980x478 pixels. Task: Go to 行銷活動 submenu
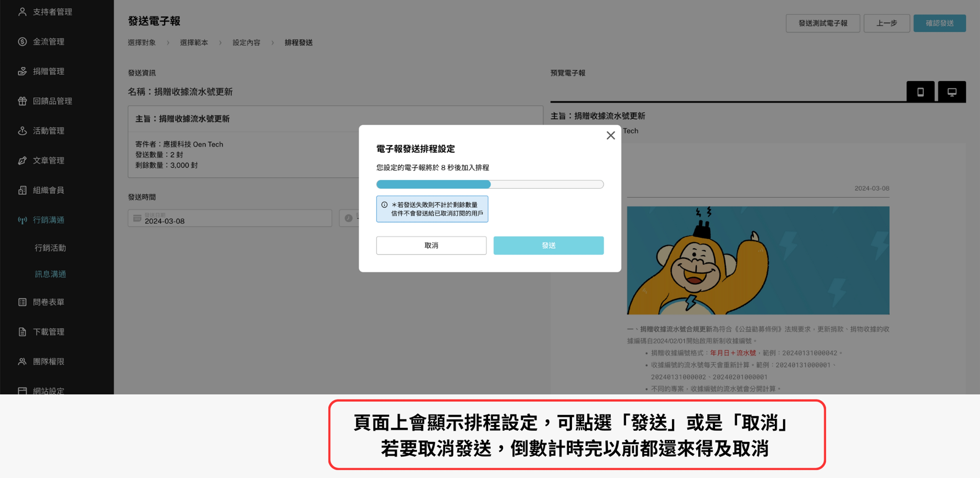[x=50, y=248]
